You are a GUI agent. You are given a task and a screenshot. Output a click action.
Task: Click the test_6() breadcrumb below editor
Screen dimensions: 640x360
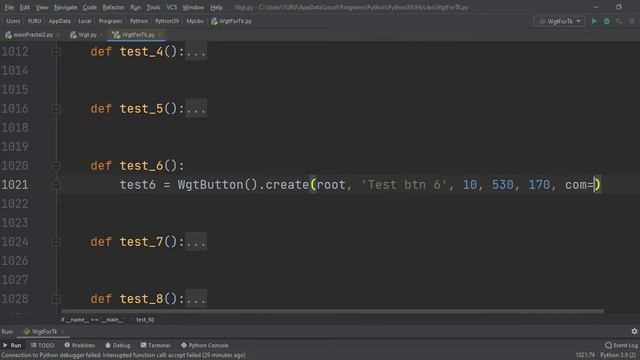[145, 320]
